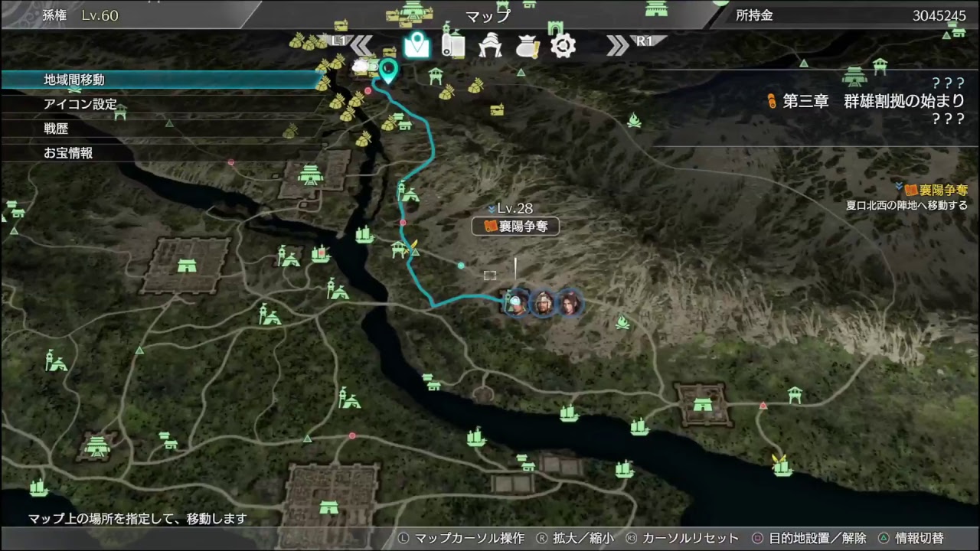
Task: Click the small cyan waypoint dot
Action: [x=461, y=266]
